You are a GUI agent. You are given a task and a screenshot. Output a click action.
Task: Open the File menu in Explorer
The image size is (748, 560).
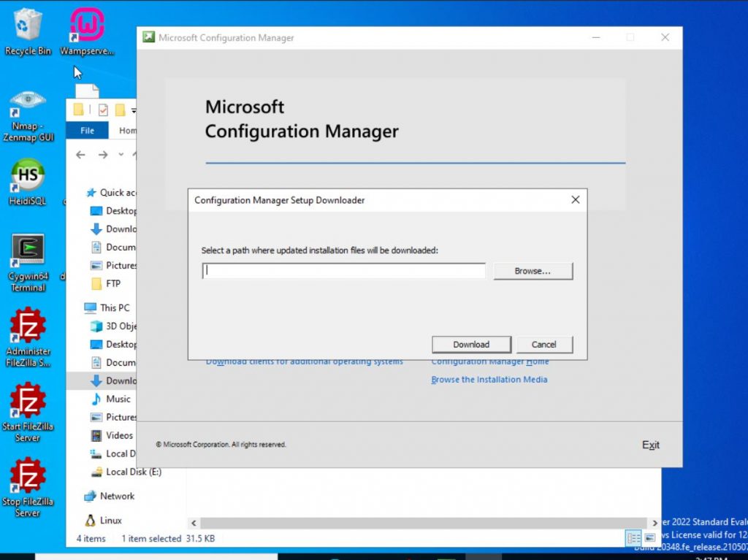(87, 130)
